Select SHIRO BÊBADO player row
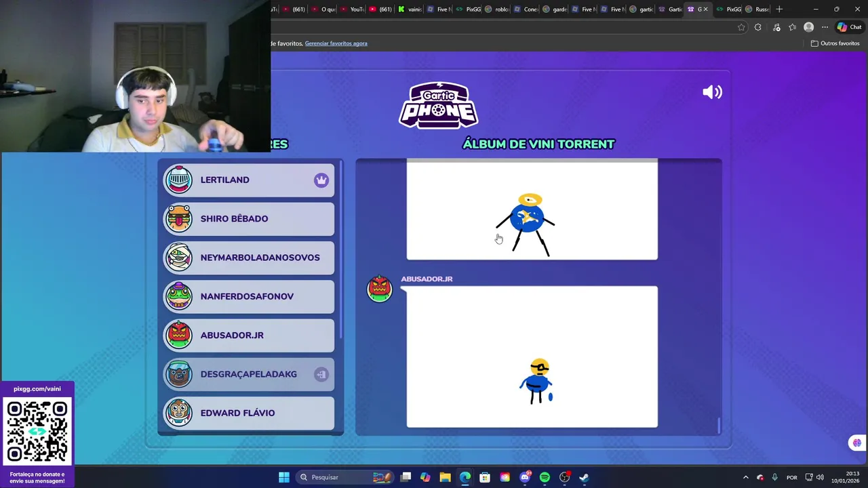868x488 pixels. click(249, 219)
